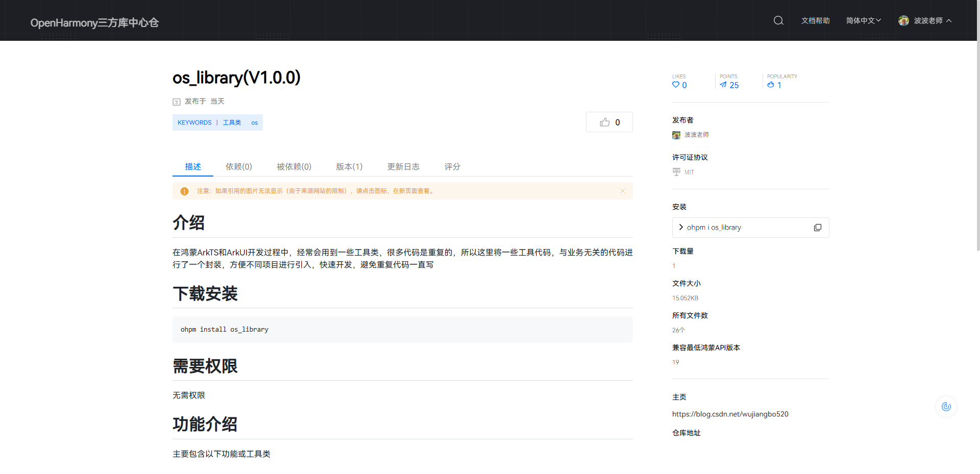Open the 简体中文 language dropdown
980x474 pixels.
click(x=863, y=20)
